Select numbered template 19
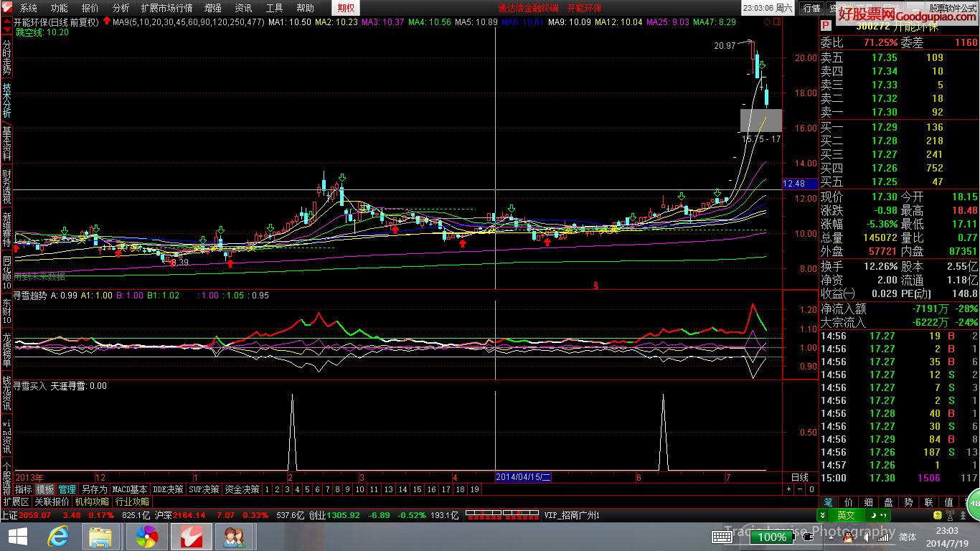980x551 pixels. pyautogui.click(x=474, y=489)
